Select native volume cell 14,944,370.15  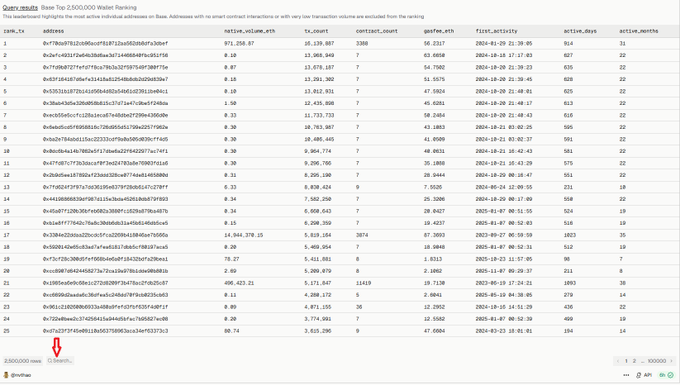click(x=244, y=235)
